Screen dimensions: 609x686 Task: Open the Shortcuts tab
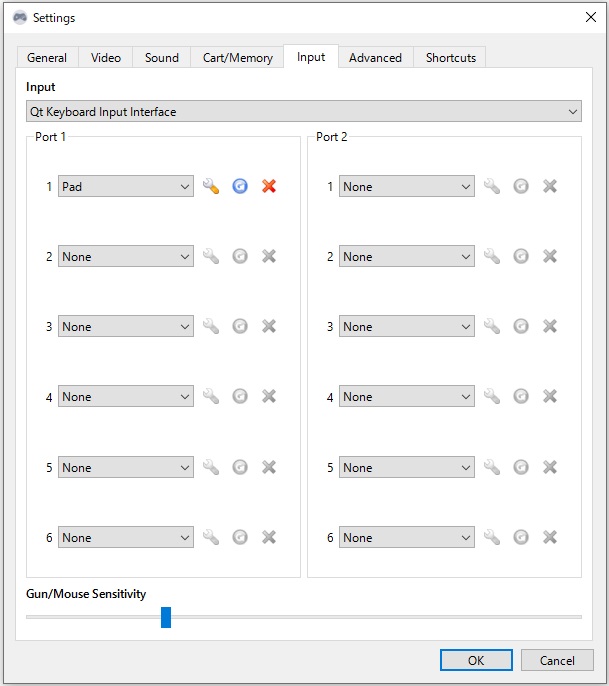pyautogui.click(x=451, y=58)
